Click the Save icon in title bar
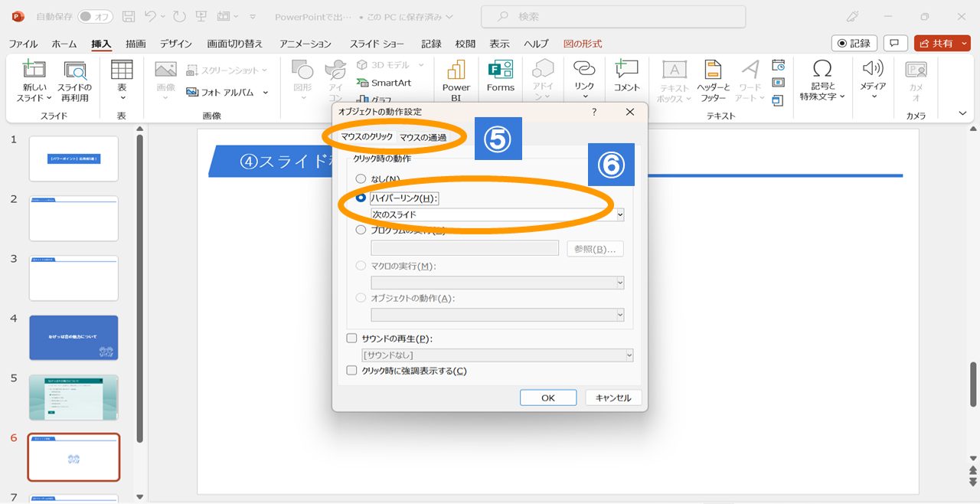 (129, 17)
